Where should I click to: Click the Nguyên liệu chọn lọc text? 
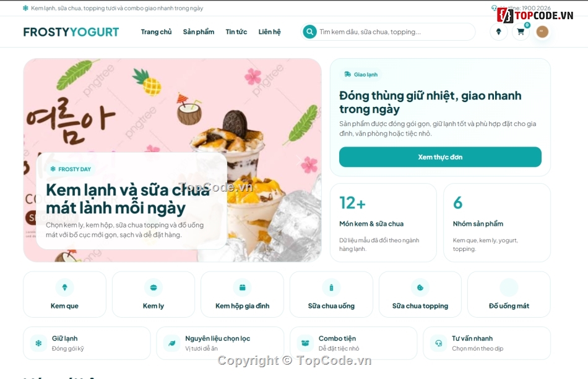[x=217, y=339]
